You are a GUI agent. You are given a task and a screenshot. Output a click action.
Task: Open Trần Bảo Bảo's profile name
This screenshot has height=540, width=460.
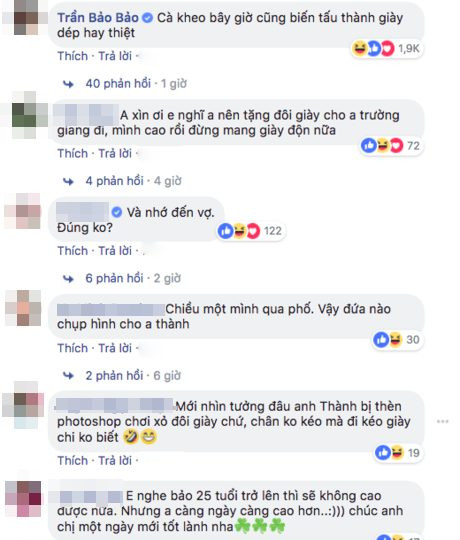click(x=98, y=18)
